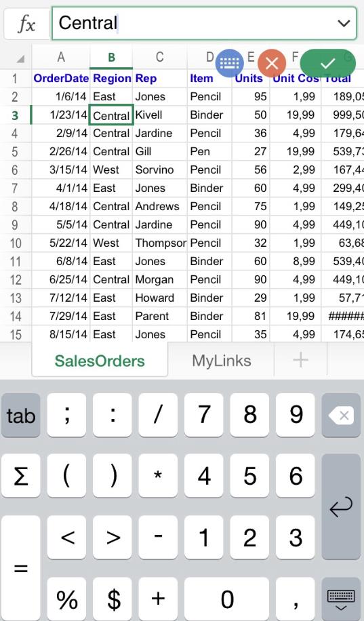This screenshot has width=364, height=621.
Task: Select the SalesOrders sheet tab
Action: pyautogui.click(x=100, y=361)
